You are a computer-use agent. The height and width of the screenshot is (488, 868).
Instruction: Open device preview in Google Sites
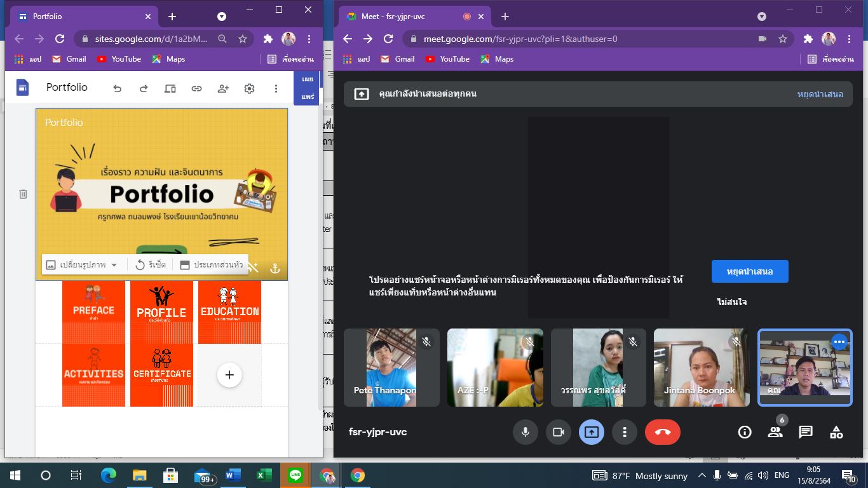click(170, 89)
